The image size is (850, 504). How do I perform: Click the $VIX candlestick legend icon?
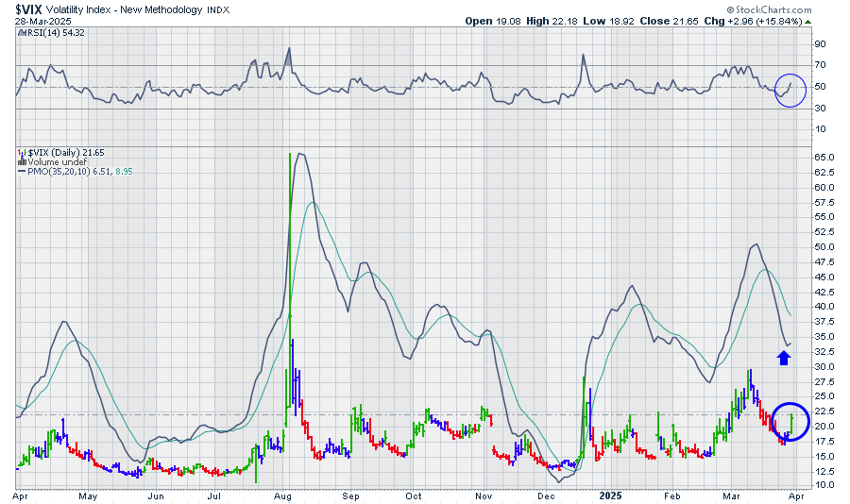click(x=21, y=151)
